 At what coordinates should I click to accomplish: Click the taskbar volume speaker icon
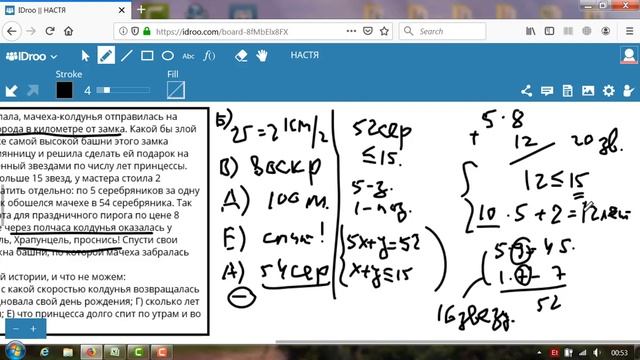(x=596, y=352)
